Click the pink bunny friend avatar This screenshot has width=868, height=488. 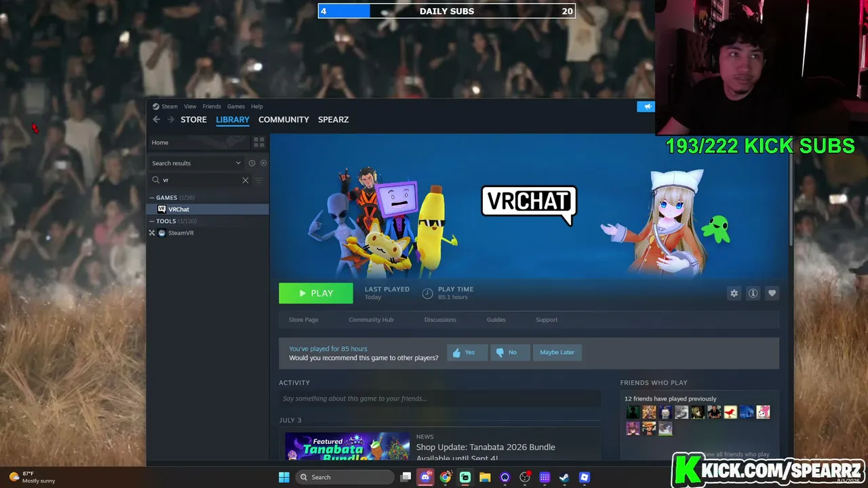point(763,412)
